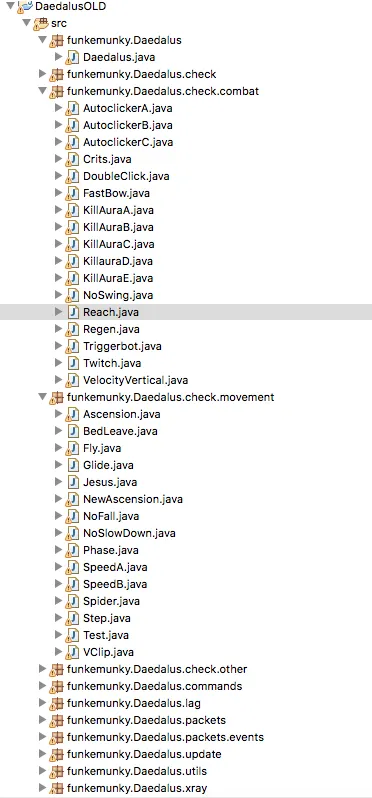Screen dimensions: 372x798
Task: Select KillauraD.java file
Action: click(x=118, y=261)
